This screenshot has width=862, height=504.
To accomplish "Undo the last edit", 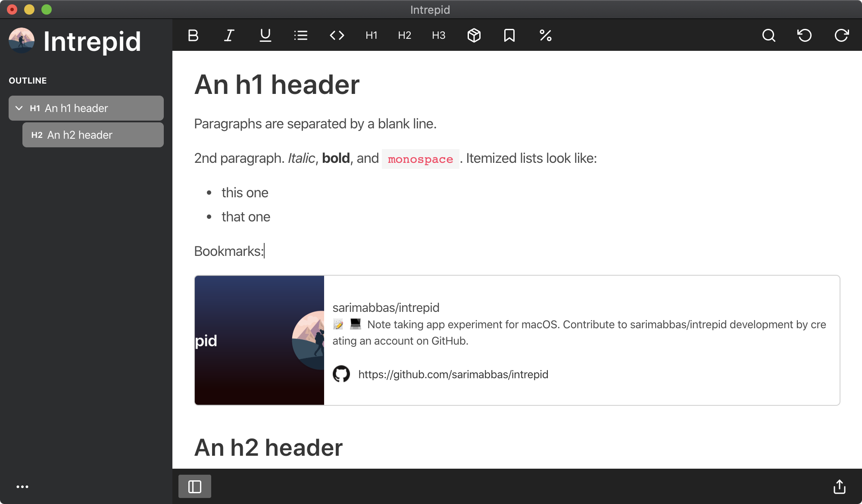I will coord(805,35).
